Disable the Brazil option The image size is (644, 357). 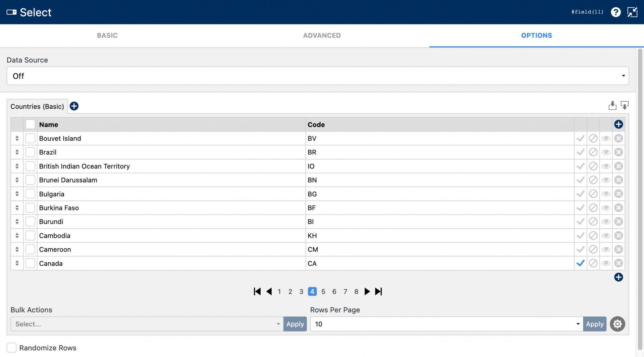pos(593,152)
